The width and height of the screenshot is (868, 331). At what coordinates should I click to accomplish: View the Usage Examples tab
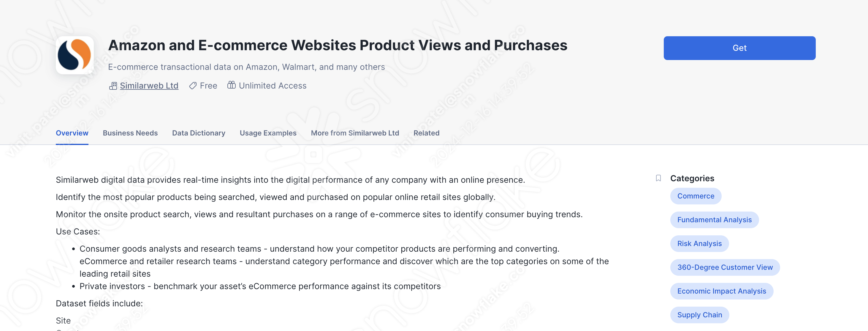[268, 133]
